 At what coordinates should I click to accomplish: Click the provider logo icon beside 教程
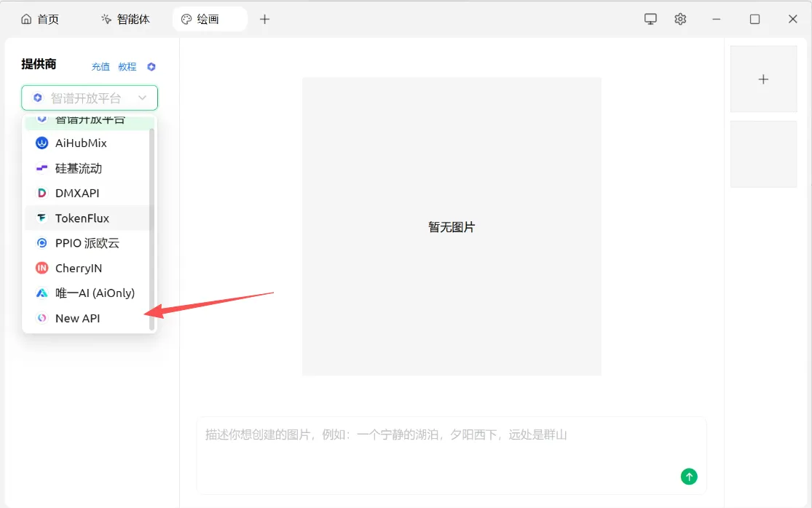coord(151,67)
